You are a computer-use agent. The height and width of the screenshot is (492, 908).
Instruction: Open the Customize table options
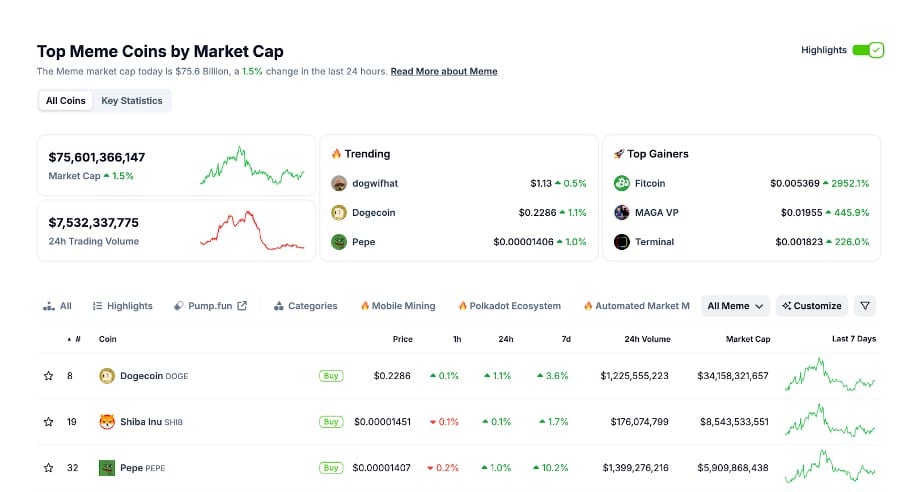pyautogui.click(x=812, y=306)
